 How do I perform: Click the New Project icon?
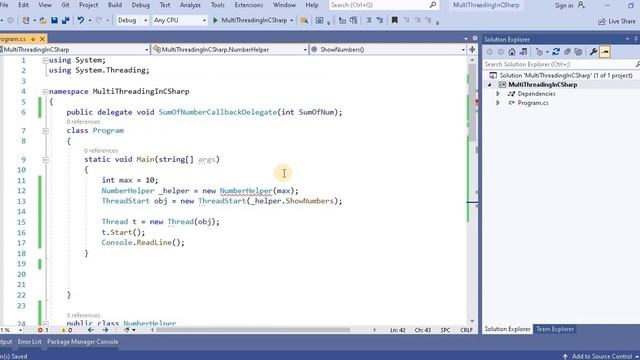pos(26,20)
